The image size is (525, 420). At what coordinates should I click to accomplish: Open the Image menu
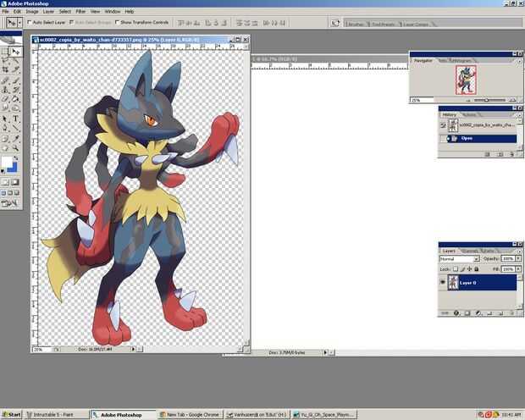pos(32,11)
